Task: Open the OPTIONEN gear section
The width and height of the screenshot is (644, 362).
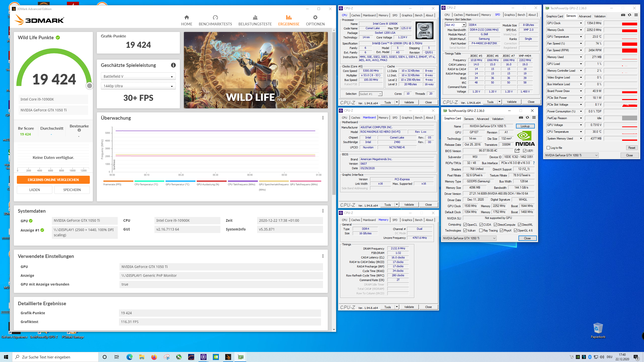Action: [315, 20]
